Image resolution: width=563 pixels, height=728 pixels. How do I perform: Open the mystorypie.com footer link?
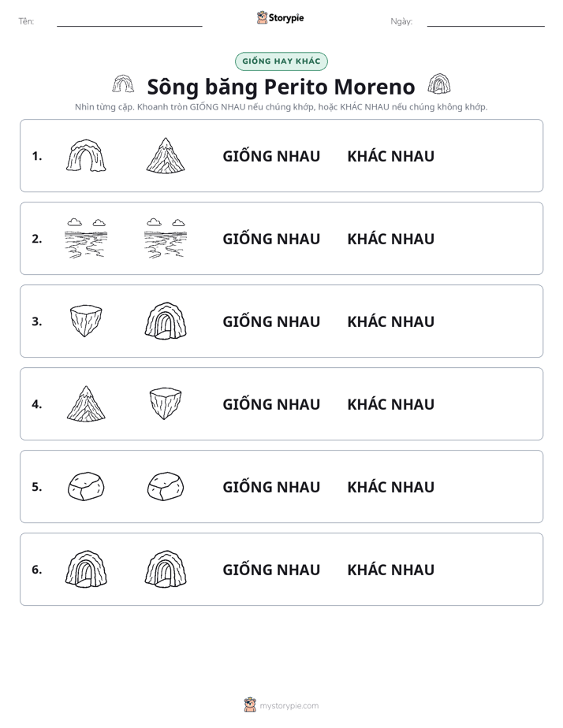click(x=289, y=706)
